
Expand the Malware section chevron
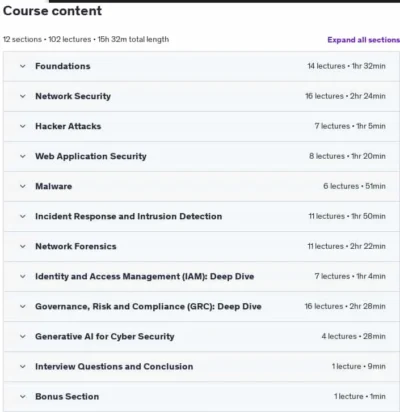coord(23,186)
